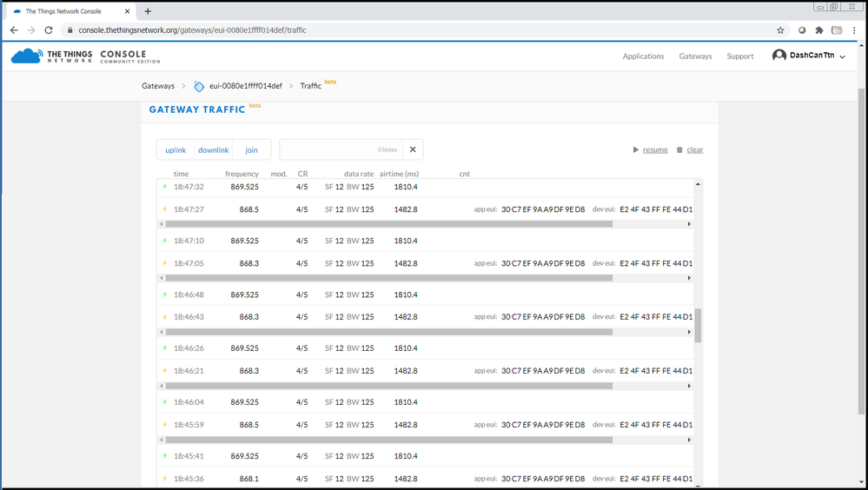Select the downlink filter tab

point(213,150)
